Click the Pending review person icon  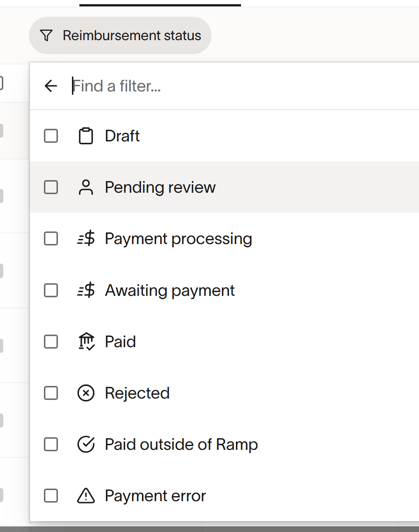86,188
